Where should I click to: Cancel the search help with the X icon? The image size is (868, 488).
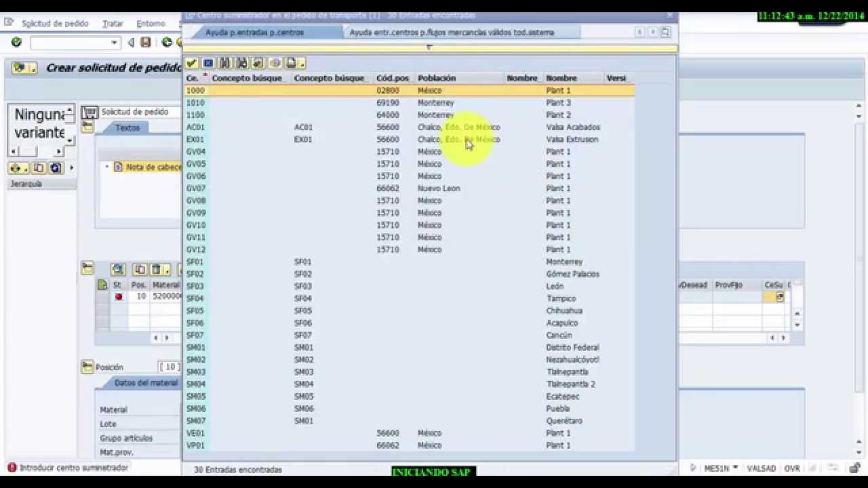[x=208, y=63]
